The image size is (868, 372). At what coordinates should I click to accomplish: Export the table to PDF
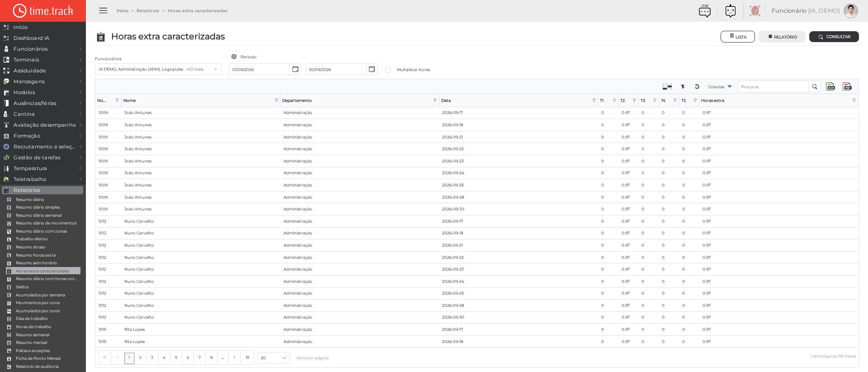point(847,86)
